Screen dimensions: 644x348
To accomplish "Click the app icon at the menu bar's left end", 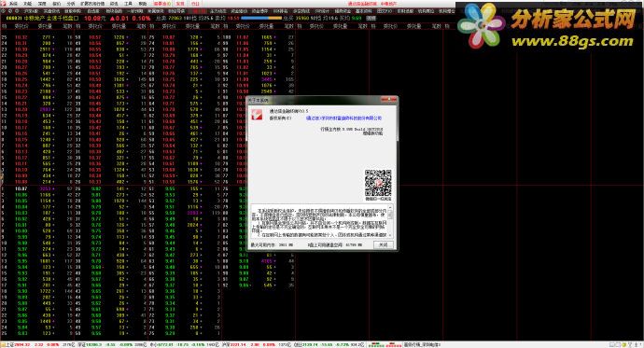I will click(4, 4).
